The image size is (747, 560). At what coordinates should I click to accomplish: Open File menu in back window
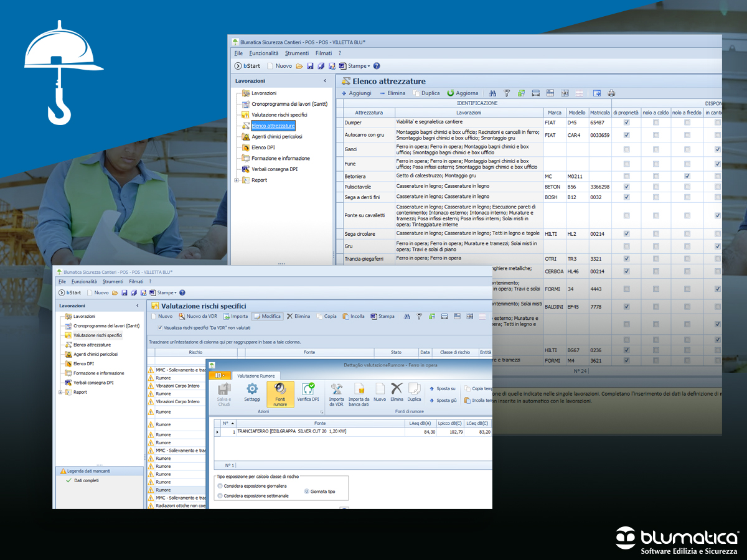point(238,54)
